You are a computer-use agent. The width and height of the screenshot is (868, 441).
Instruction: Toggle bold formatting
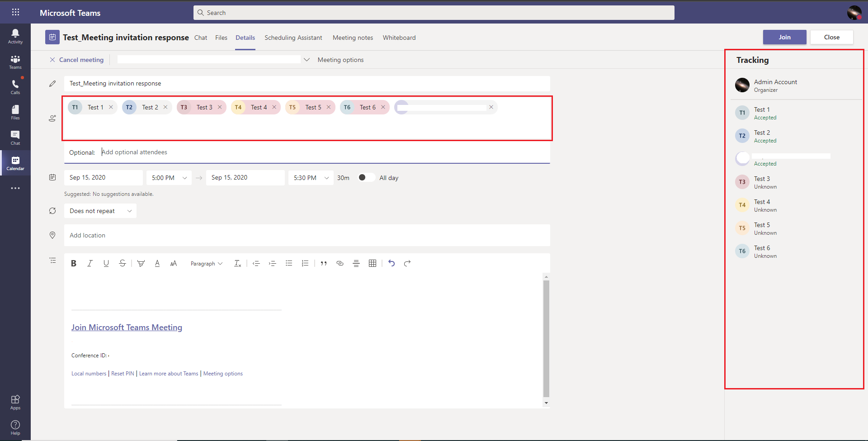[74, 263]
